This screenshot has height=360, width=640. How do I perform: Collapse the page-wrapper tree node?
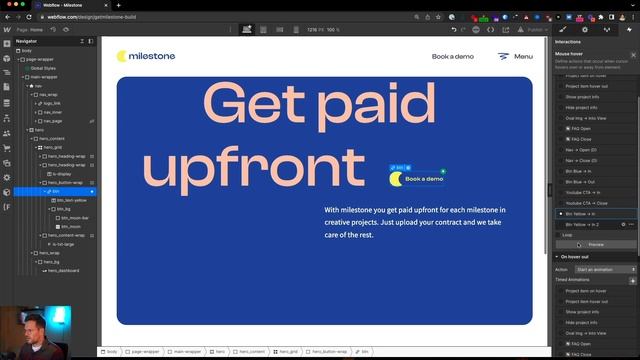pos(19,60)
